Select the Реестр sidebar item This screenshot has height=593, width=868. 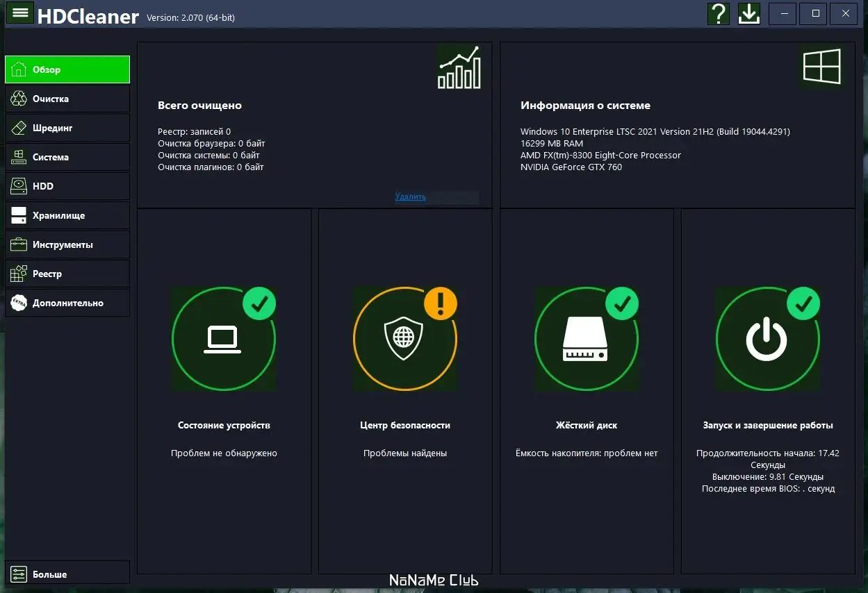pyautogui.click(x=67, y=274)
